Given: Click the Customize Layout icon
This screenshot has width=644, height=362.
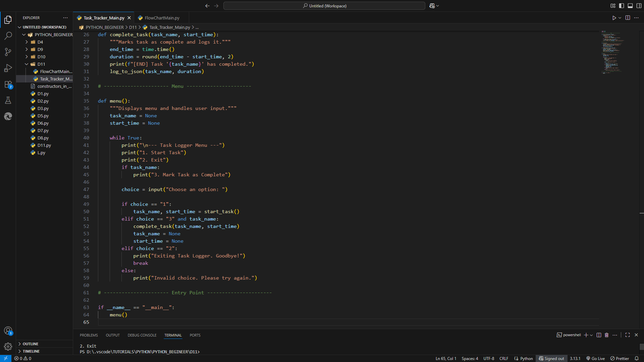Looking at the screenshot, I should tap(612, 6).
